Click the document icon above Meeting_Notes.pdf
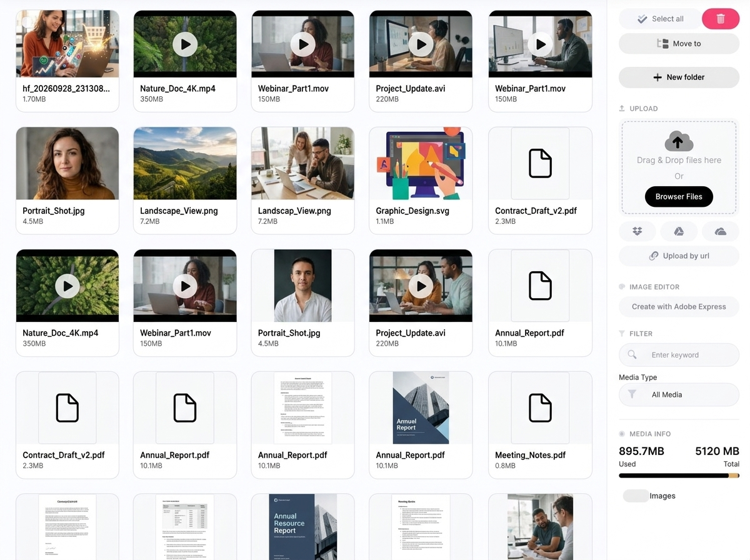This screenshot has width=750, height=560. (x=540, y=407)
